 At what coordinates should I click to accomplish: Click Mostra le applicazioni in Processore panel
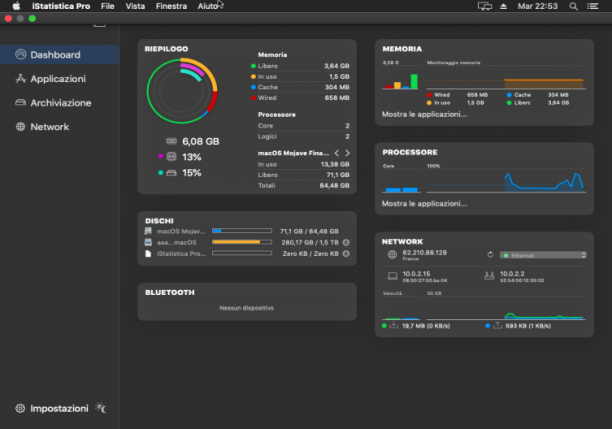pos(424,203)
